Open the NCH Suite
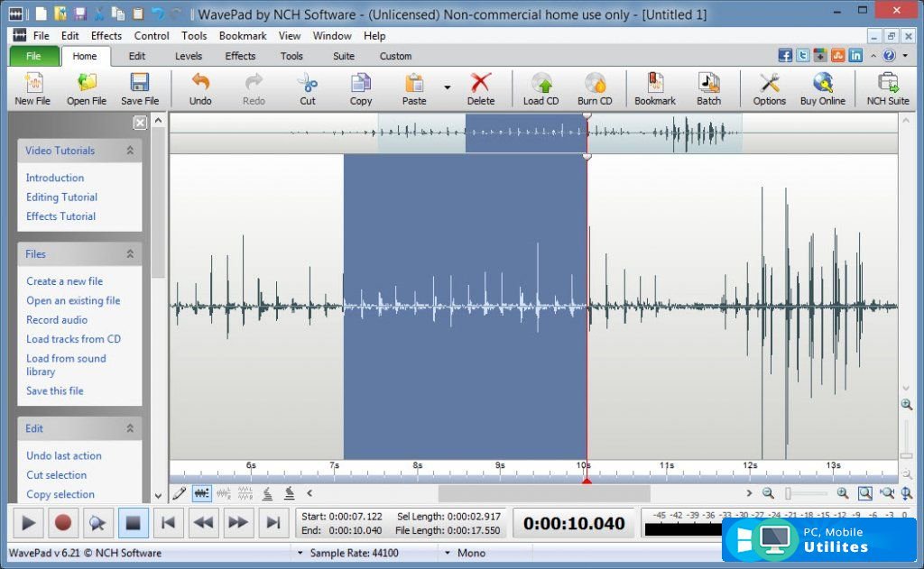924x569 pixels. coord(888,88)
